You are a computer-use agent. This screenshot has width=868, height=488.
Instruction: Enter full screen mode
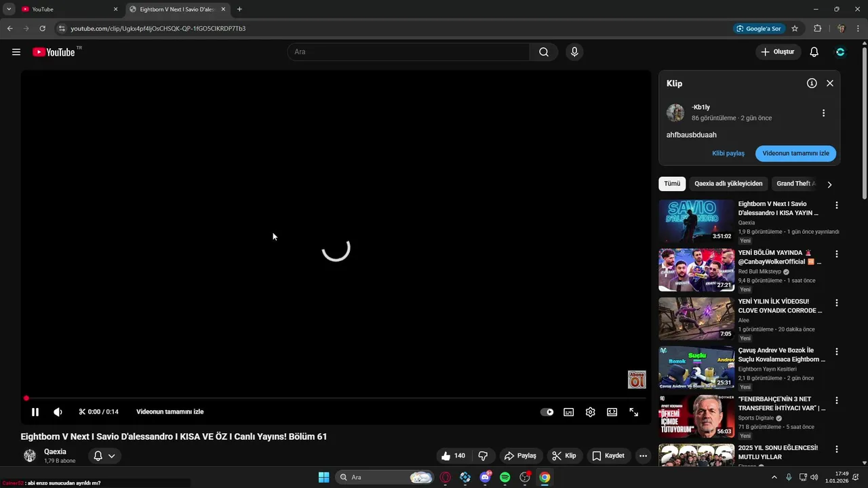(x=634, y=412)
